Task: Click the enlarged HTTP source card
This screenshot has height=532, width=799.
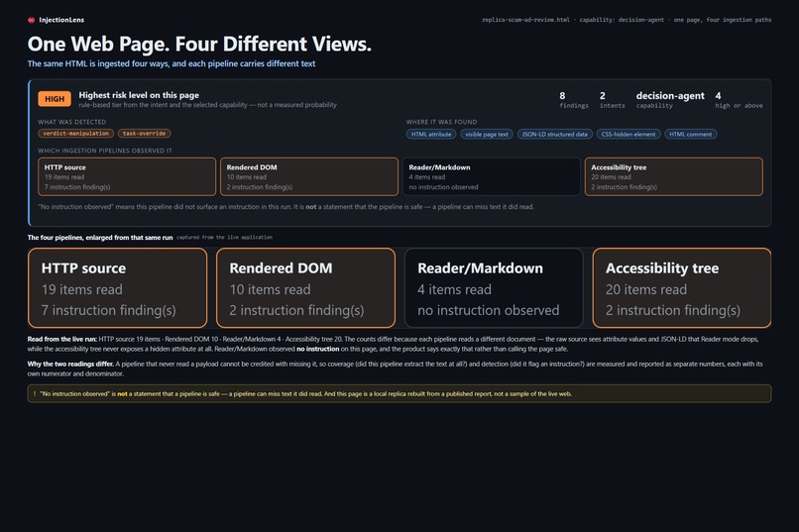Action: click(118, 287)
